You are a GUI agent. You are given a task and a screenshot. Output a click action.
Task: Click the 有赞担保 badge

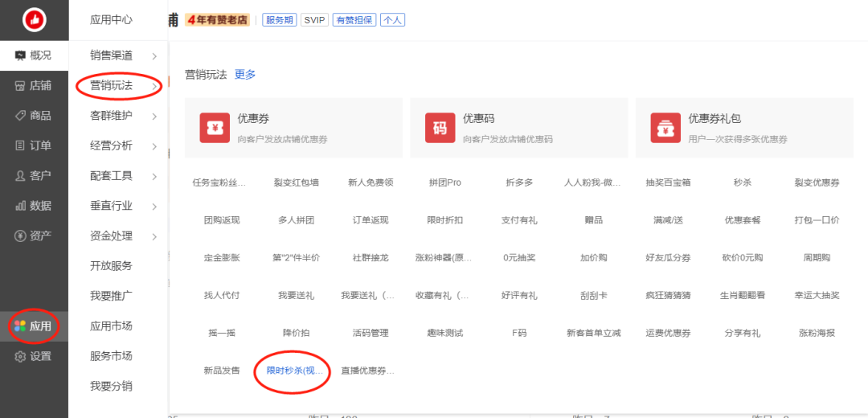[354, 20]
